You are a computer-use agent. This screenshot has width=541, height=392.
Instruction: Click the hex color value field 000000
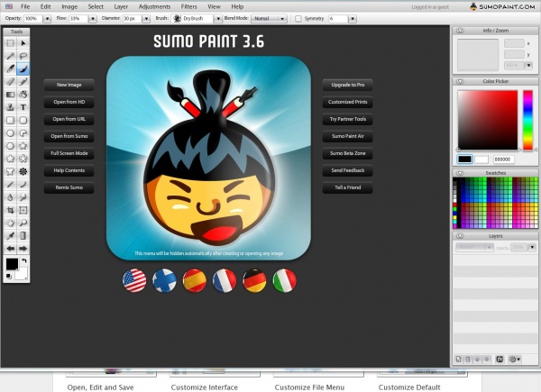[504, 160]
